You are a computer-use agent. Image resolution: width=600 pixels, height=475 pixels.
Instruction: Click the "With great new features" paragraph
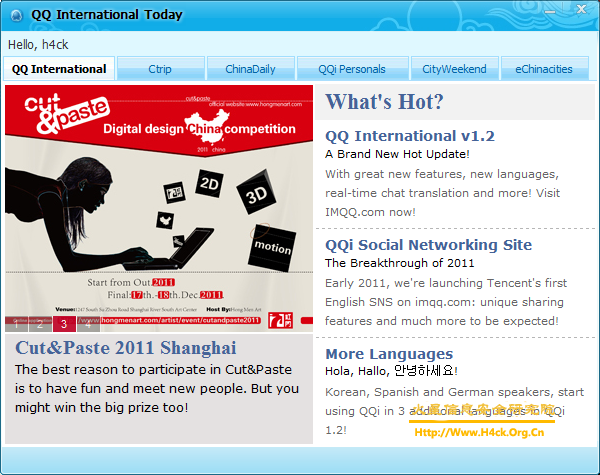pyautogui.click(x=442, y=193)
